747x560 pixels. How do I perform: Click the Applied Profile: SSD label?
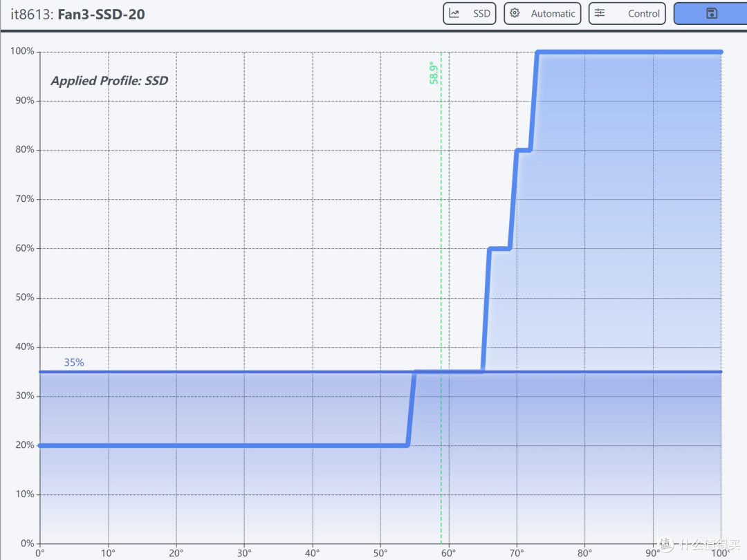[109, 80]
